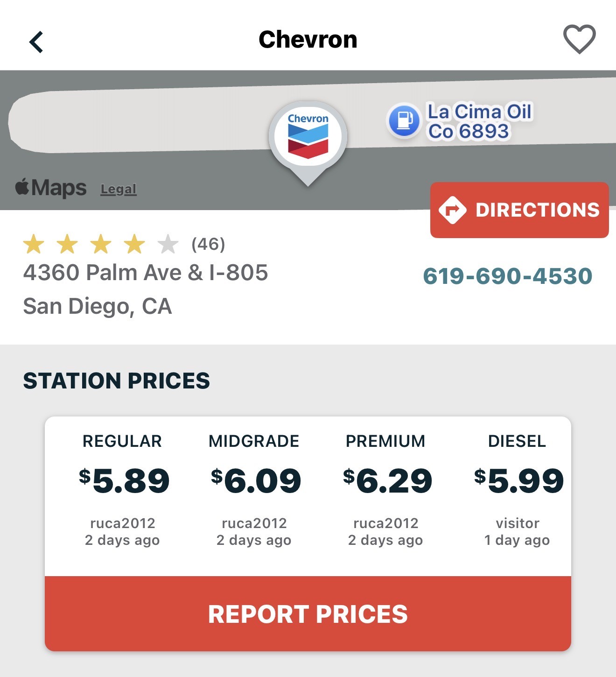Tap the back arrow icon

[x=36, y=42]
